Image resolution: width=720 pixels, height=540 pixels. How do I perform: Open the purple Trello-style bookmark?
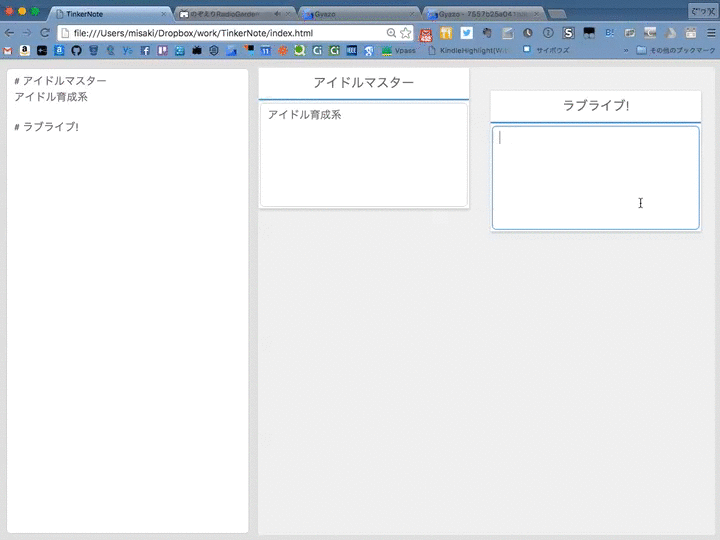pos(163,51)
